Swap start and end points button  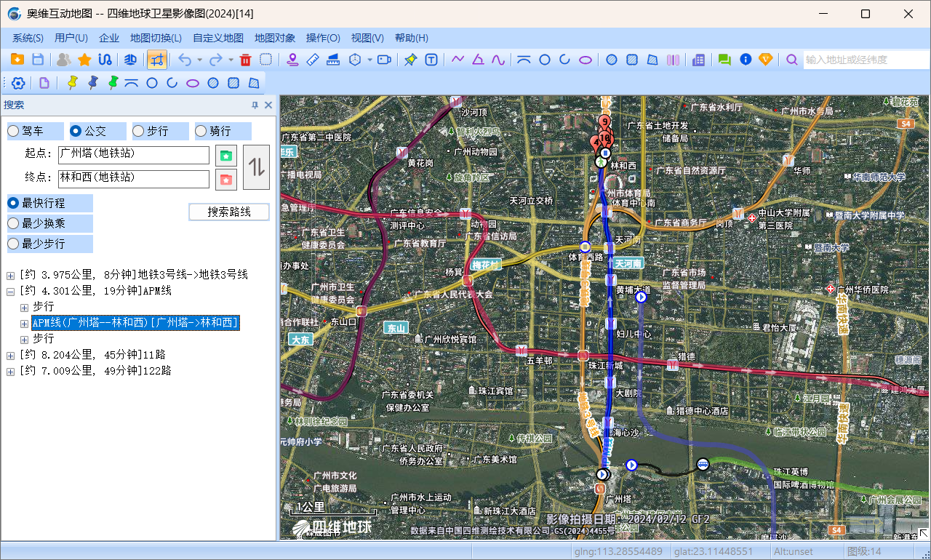coord(256,167)
